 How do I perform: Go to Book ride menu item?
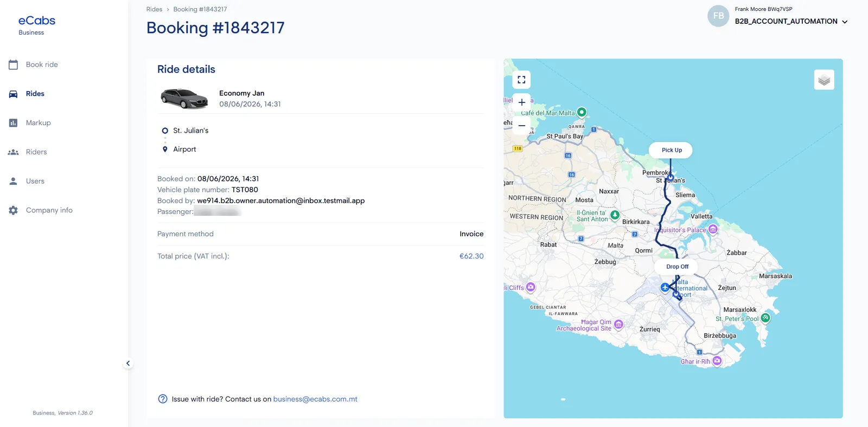coord(42,64)
